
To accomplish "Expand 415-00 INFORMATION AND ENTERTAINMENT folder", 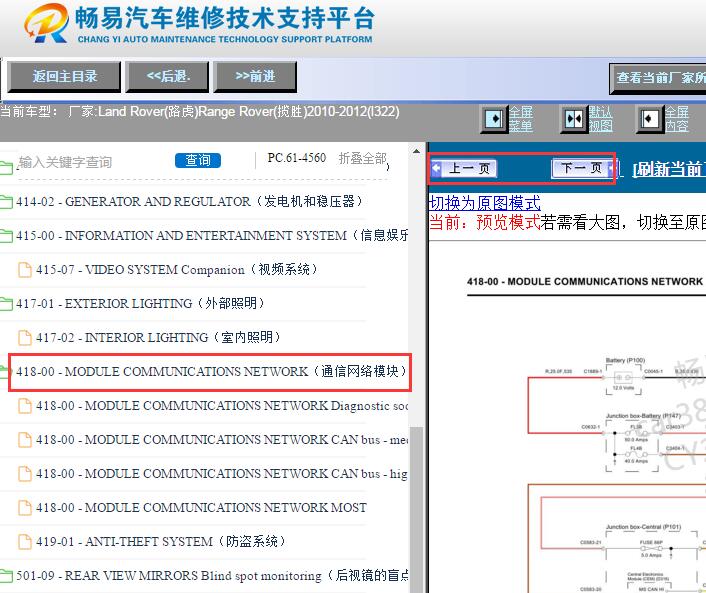I will tap(204, 235).
